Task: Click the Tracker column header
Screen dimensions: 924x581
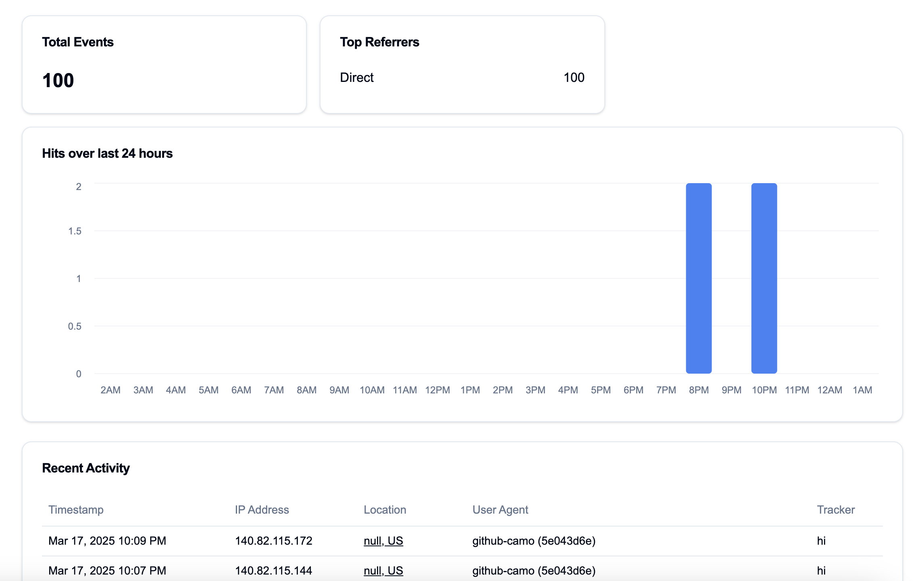Action: click(x=835, y=510)
